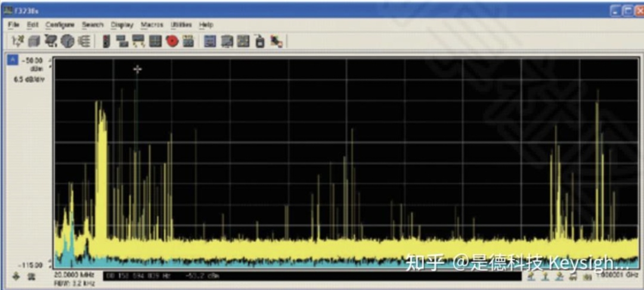Open the Macros menu

click(x=152, y=24)
